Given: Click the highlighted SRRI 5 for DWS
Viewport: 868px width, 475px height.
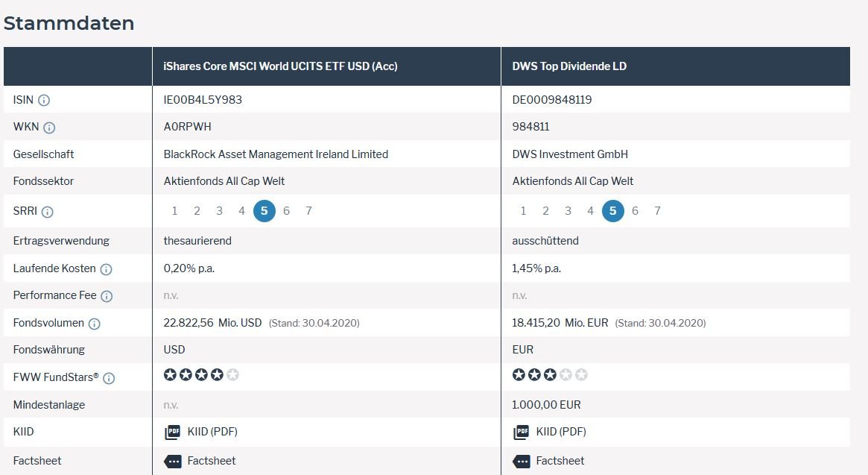Looking at the screenshot, I should tap(612, 210).
